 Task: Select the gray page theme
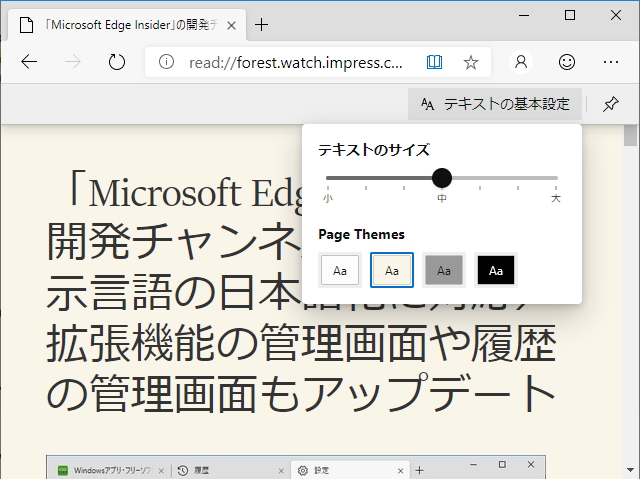click(444, 270)
